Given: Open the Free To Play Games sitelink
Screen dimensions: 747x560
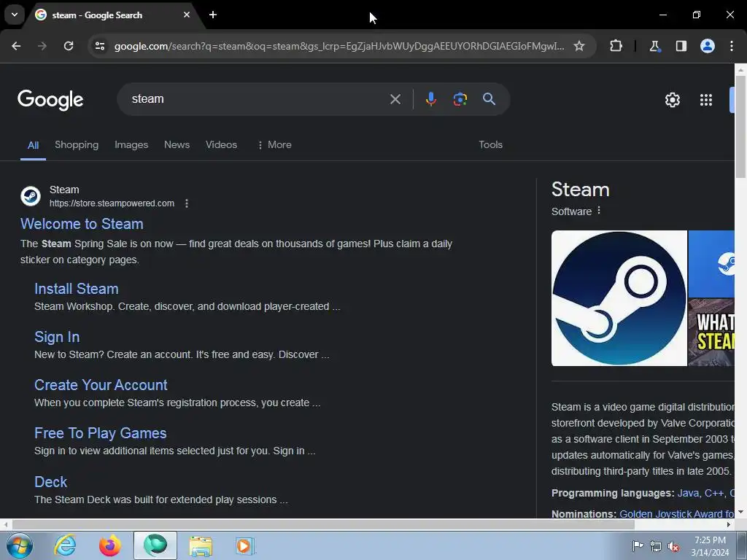Looking at the screenshot, I should [100, 433].
